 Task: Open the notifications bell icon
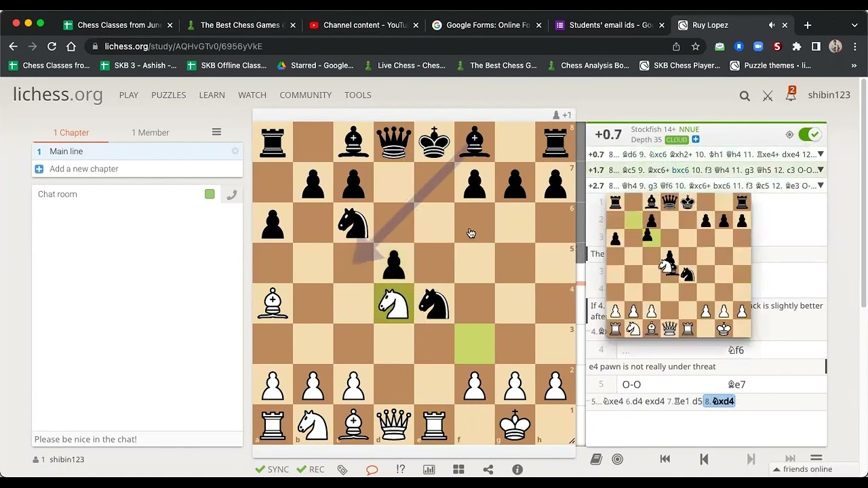[x=790, y=95]
